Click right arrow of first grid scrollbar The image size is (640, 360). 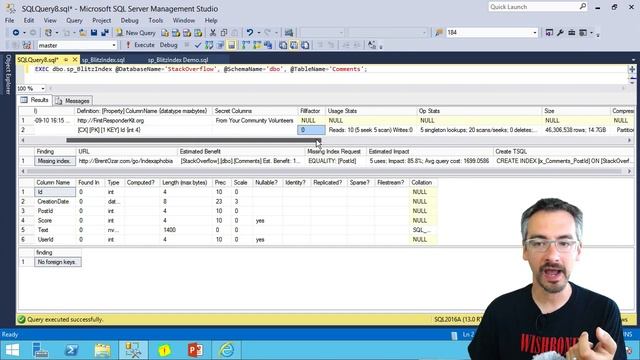point(629,140)
